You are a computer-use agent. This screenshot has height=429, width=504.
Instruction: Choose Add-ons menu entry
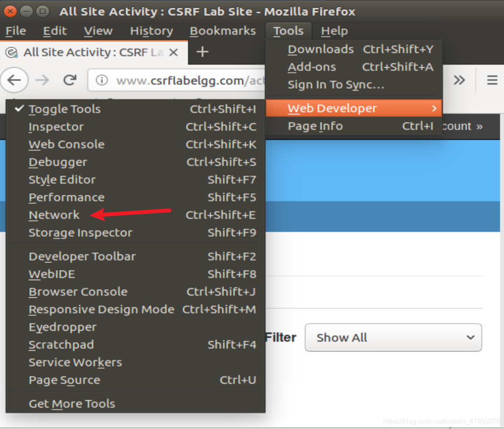tap(354, 67)
